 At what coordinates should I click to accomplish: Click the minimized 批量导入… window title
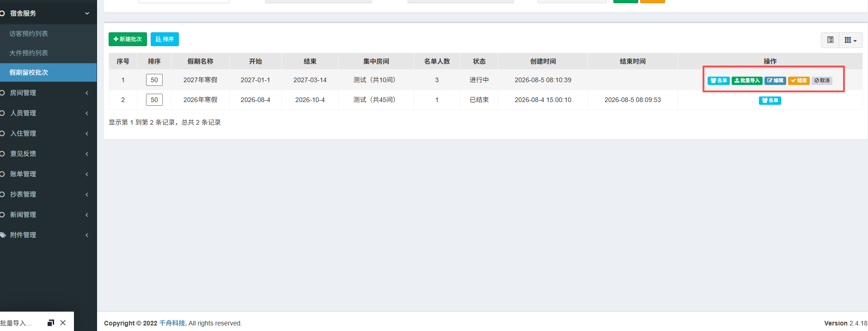(16, 323)
